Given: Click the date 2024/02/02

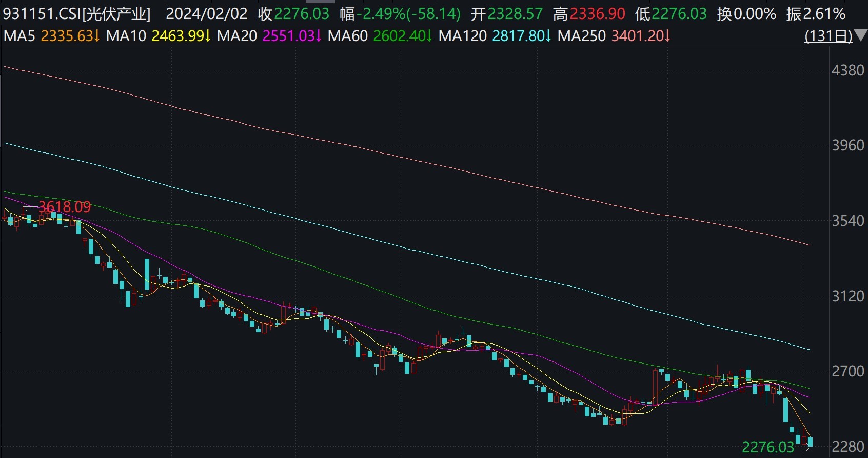Looking at the screenshot, I should click(207, 14).
